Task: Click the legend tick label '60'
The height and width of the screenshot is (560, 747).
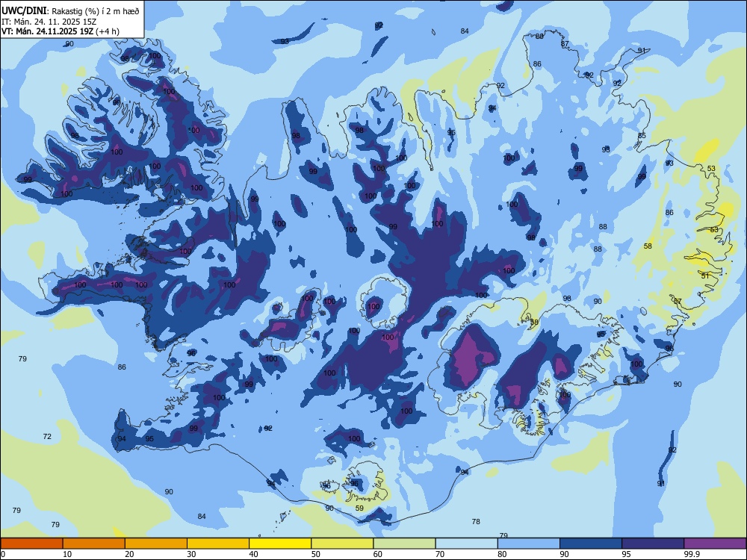Action: pos(378,554)
